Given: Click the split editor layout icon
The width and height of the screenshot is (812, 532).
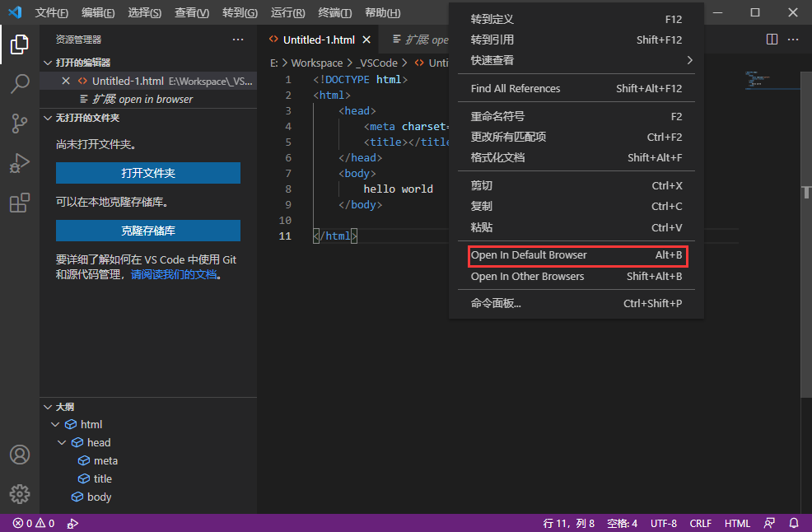Looking at the screenshot, I should pyautogui.click(x=772, y=39).
